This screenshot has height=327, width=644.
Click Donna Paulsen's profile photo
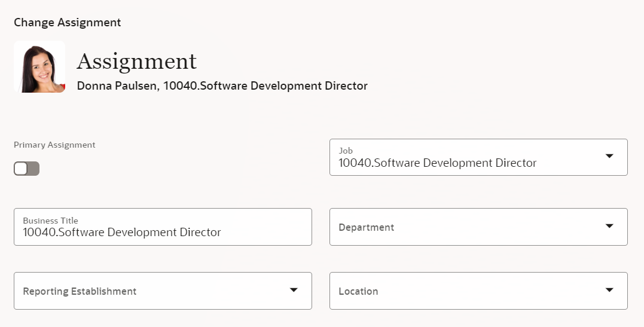pos(39,66)
